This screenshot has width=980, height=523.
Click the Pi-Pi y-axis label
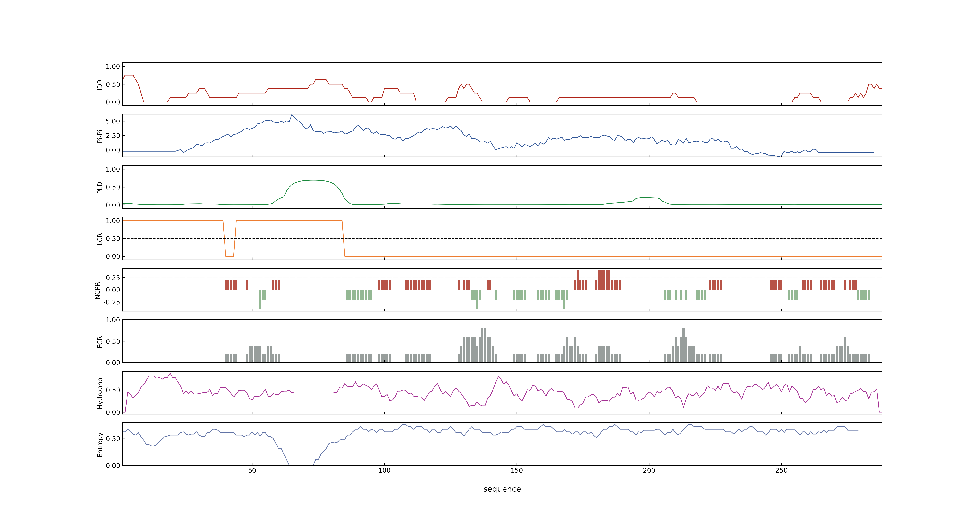coord(100,136)
